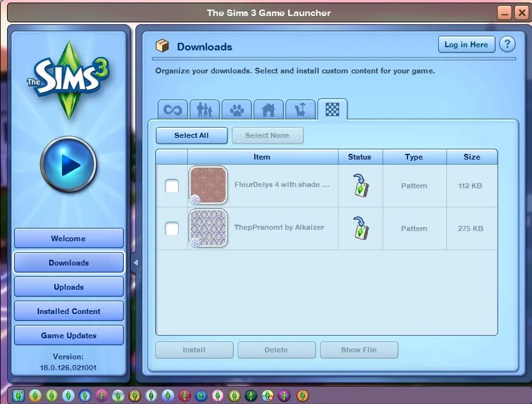Open the Objects lamp and chair tab

pyautogui.click(x=300, y=110)
